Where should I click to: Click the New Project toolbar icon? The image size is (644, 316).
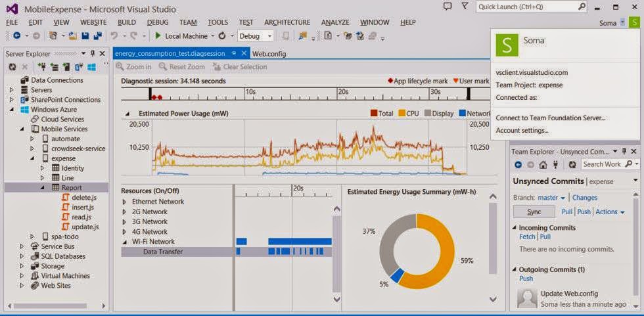click(x=53, y=36)
